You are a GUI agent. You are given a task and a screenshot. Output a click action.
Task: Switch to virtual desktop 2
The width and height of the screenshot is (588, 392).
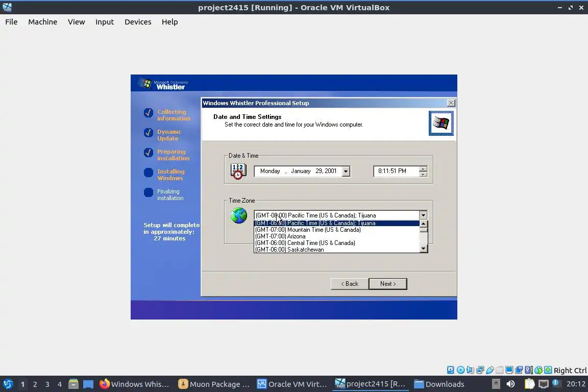pyautogui.click(x=35, y=384)
